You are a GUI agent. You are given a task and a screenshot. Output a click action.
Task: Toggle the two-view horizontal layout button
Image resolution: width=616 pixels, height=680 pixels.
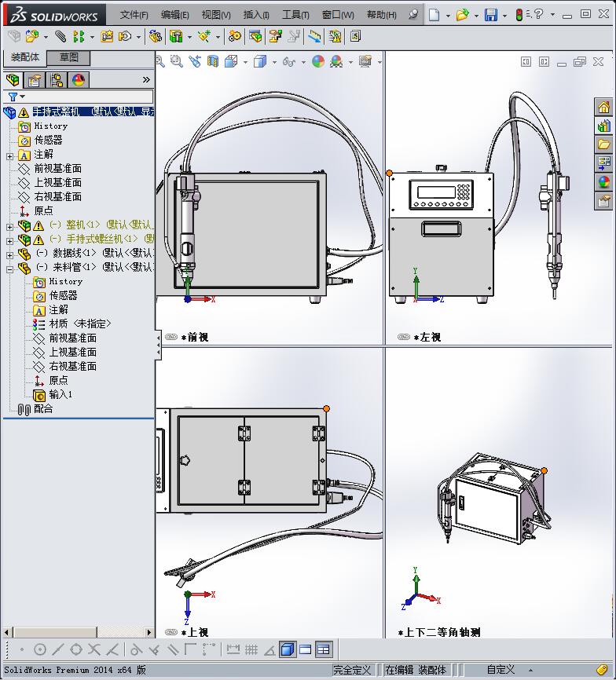[306, 649]
